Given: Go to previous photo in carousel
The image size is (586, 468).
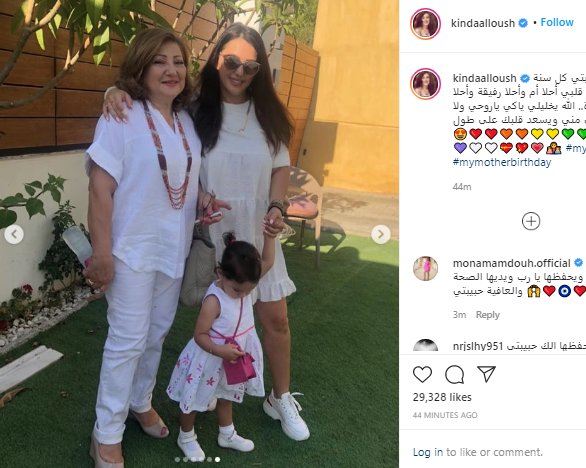Looking at the screenshot, I should 14,234.
